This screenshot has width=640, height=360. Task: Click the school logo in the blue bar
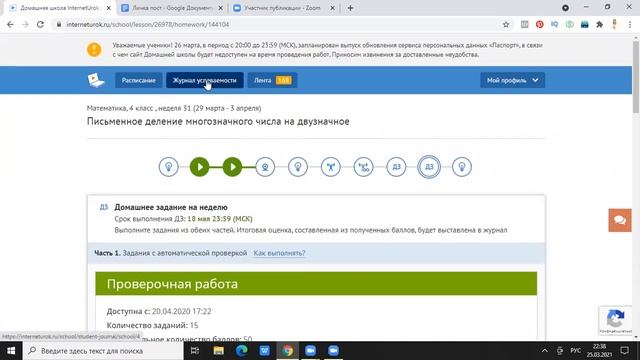(x=96, y=80)
